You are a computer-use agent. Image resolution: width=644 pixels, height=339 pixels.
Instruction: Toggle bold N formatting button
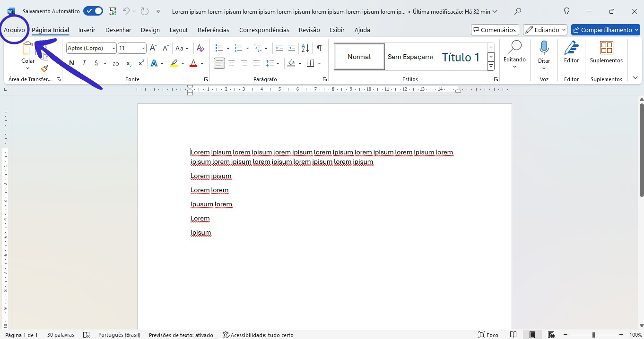[x=71, y=63]
